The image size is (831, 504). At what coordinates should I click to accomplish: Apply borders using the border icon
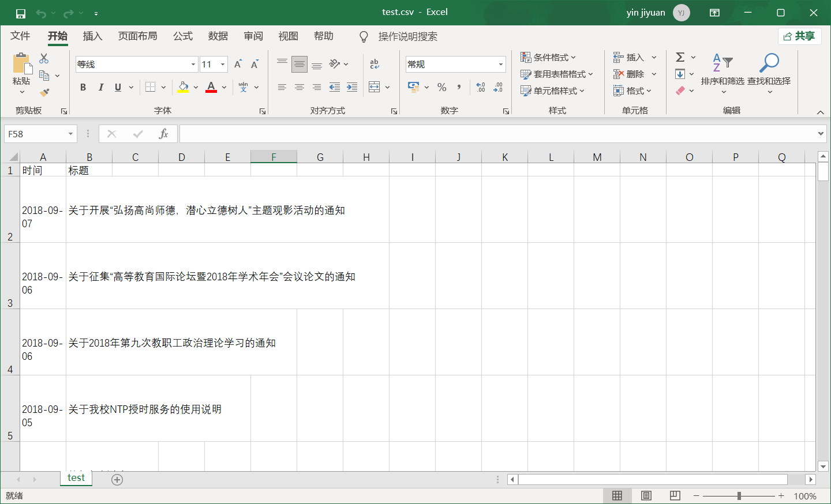pyautogui.click(x=151, y=87)
